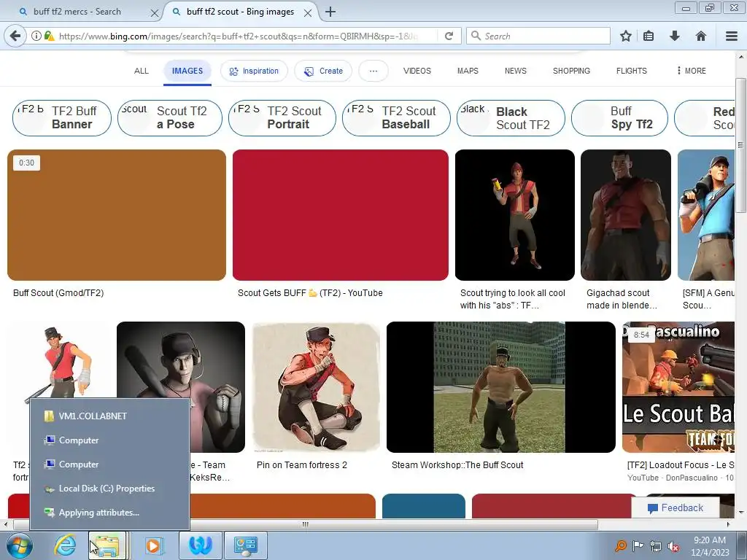Select the 'Buff Spy Tf2' chip
747x560 pixels.
point(619,117)
